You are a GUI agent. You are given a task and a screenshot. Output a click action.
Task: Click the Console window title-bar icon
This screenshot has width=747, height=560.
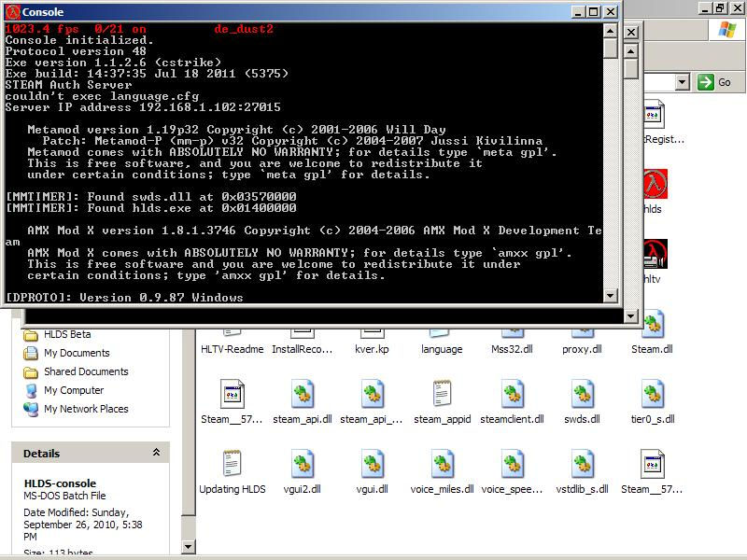click(12, 12)
